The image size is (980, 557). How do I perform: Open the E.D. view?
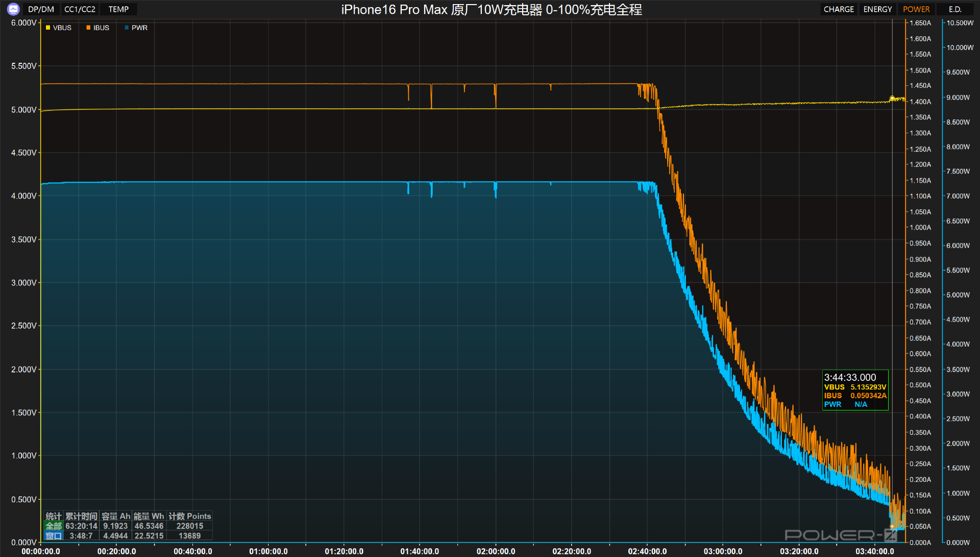click(955, 9)
